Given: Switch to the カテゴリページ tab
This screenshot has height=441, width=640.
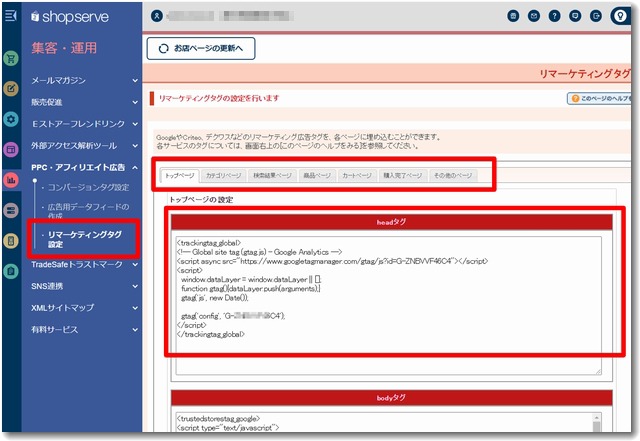Looking at the screenshot, I should (224, 176).
